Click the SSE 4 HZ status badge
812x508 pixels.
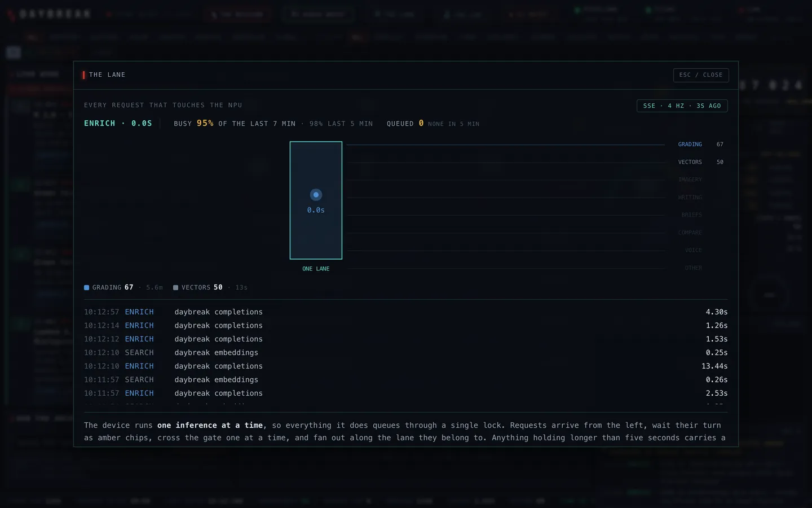[x=682, y=106]
